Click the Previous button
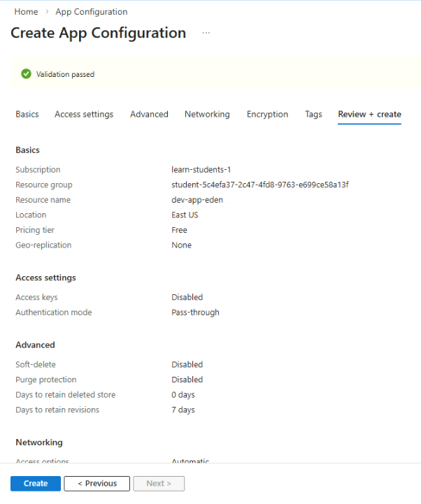 (97, 484)
